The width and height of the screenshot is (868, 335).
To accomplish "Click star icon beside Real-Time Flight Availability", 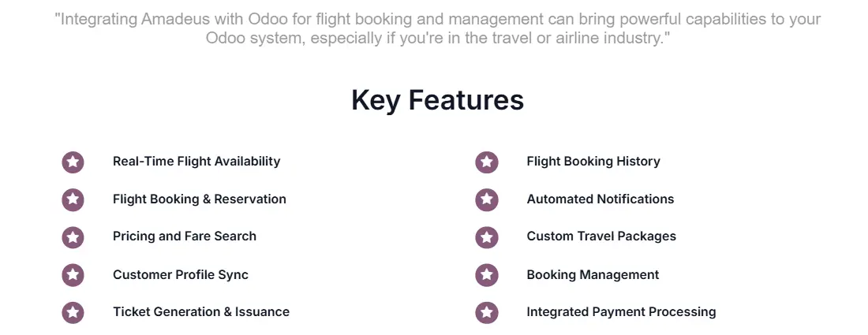I will click(73, 162).
